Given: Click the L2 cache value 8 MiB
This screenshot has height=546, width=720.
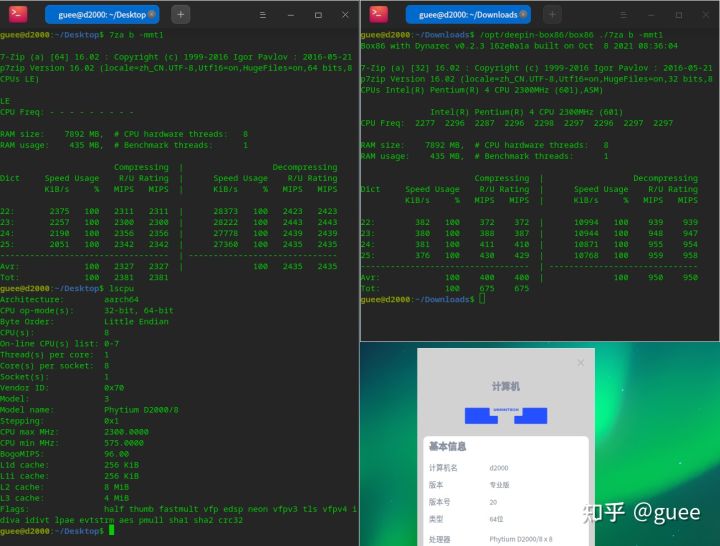Looking at the screenshot, I should (116, 487).
